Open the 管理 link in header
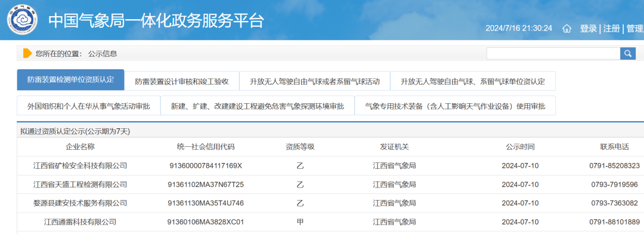 click(635, 29)
